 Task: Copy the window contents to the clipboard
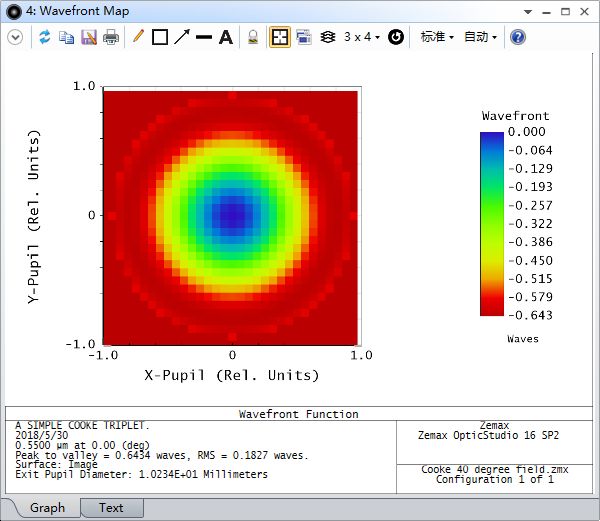click(x=67, y=37)
